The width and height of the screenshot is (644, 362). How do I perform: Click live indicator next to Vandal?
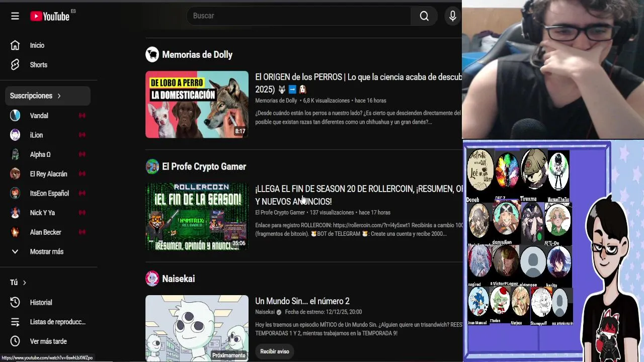tap(82, 116)
